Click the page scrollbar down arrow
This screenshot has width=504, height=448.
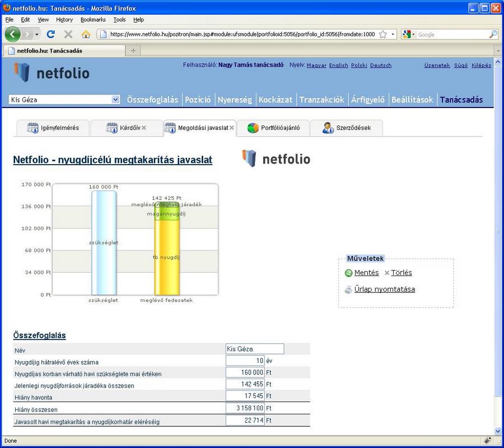coord(498,431)
